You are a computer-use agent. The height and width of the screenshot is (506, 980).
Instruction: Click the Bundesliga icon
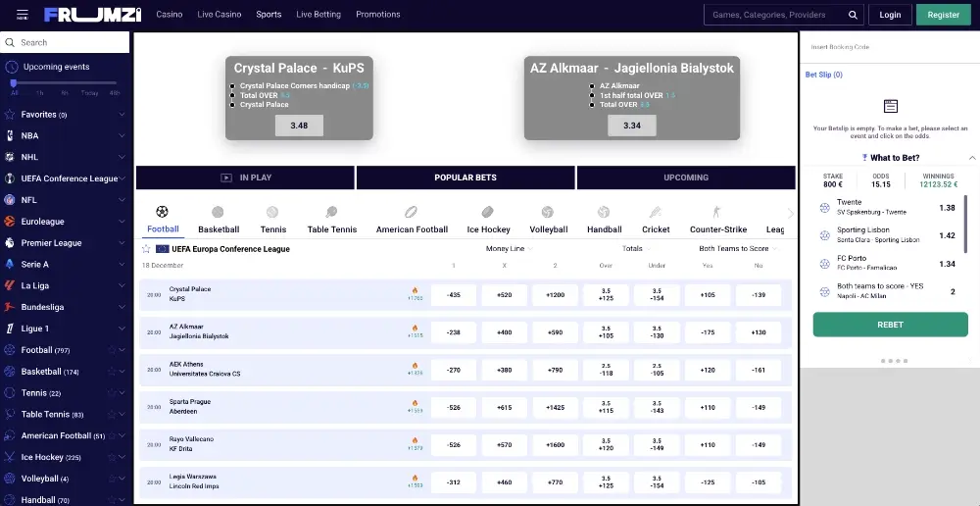[10, 307]
